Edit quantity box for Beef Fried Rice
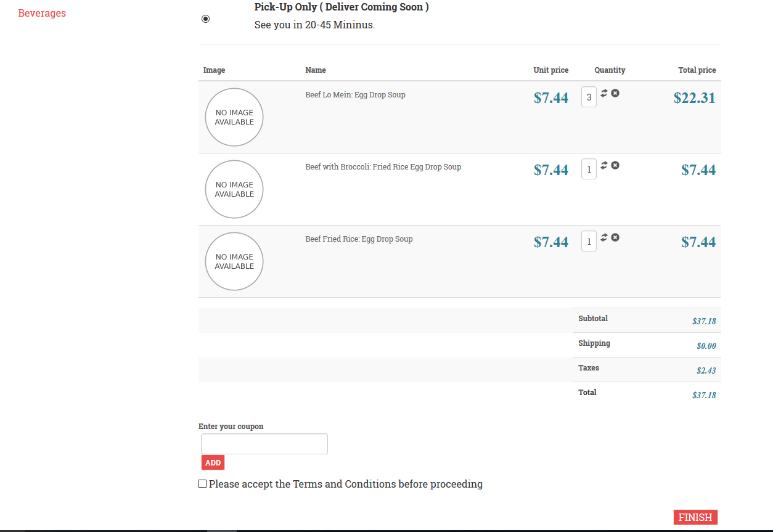The height and width of the screenshot is (532, 773). click(x=589, y=242)
